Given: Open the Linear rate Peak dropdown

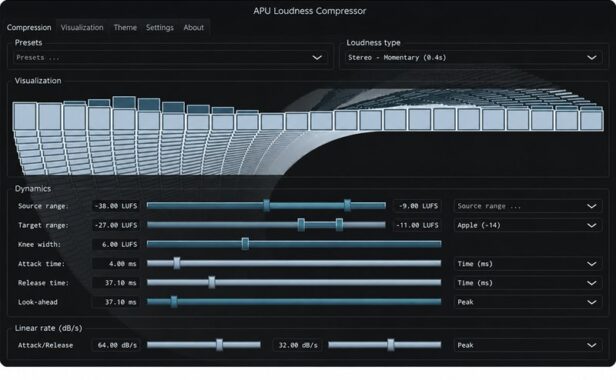Looking at the screenshot, I should [528, 345].
